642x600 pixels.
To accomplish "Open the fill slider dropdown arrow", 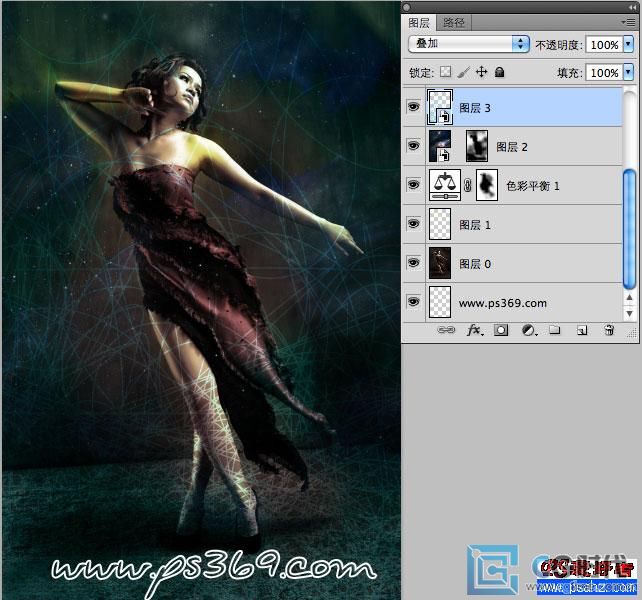I will tap(628, 72).
